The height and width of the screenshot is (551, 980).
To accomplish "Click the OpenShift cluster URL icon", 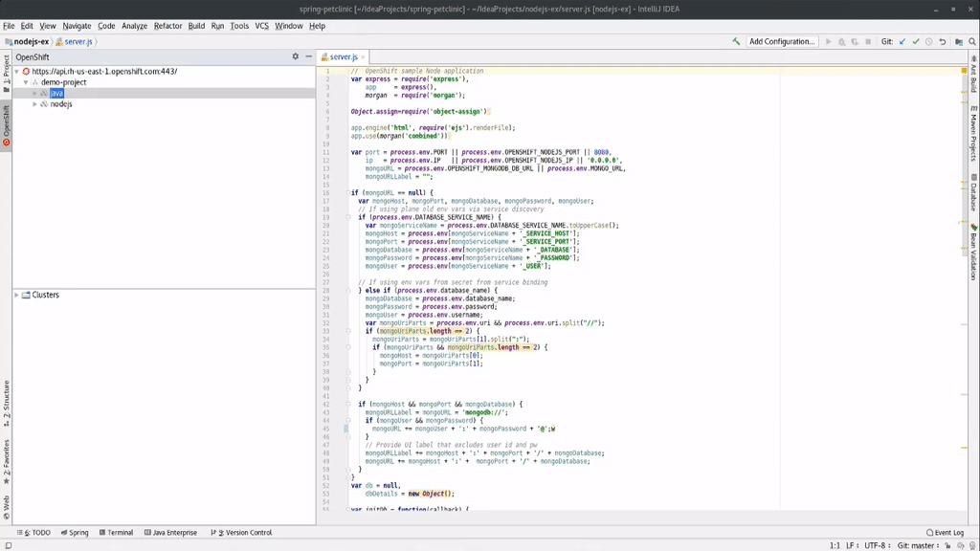I will [x=26, y=71].
